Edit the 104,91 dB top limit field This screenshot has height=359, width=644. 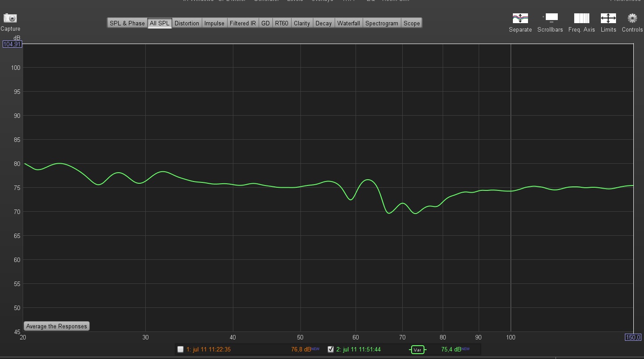(12, 44)
